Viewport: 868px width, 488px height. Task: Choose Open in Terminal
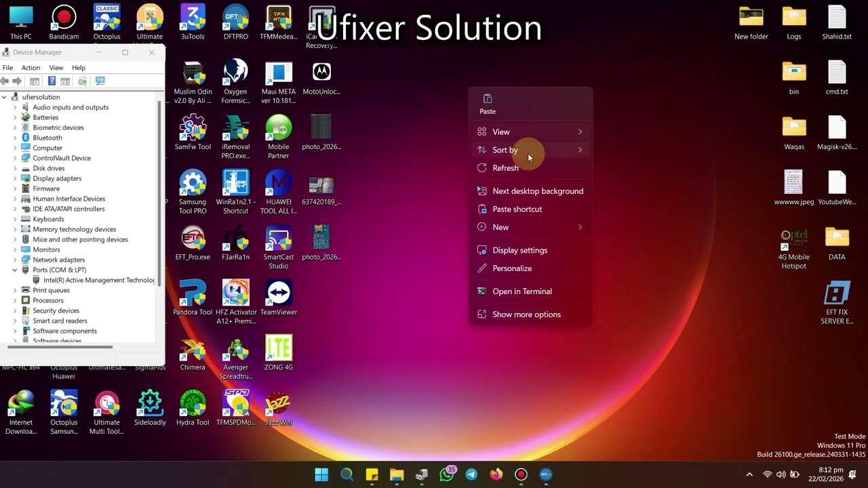click(530, 291)
